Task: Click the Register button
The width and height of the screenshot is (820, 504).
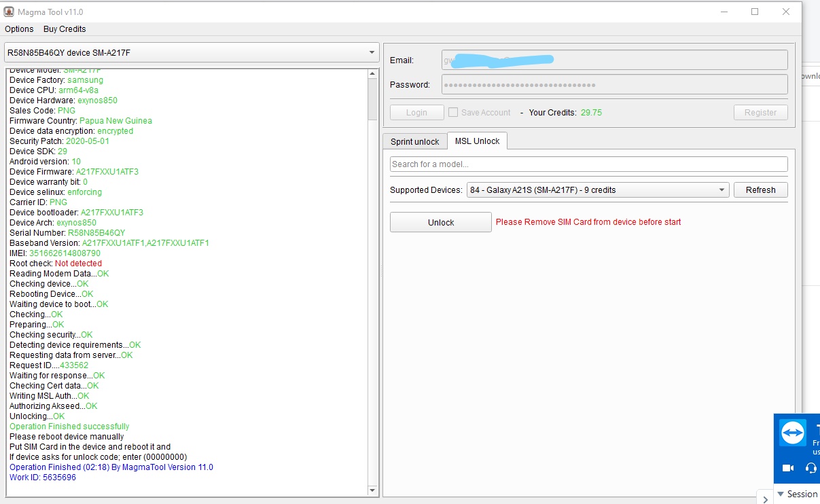Action: coord(761,113)
